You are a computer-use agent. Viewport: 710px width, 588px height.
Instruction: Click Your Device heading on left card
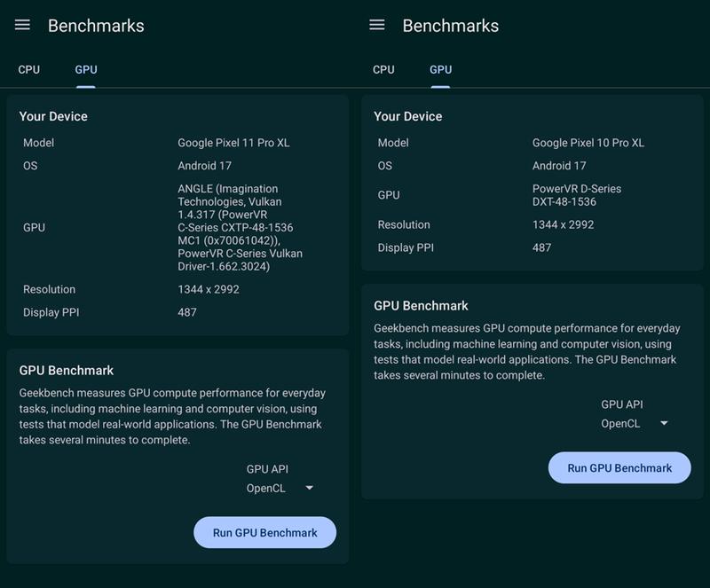point(53,116)
